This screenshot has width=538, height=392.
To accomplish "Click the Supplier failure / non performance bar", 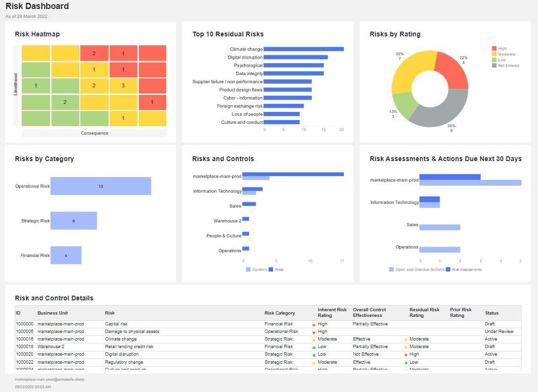I will (288, 82).
